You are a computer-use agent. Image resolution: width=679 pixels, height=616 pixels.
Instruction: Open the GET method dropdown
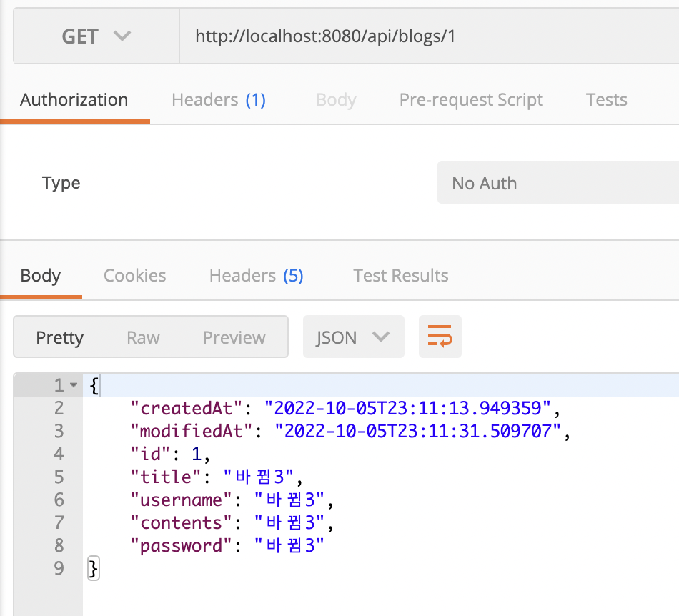[96, 36]
